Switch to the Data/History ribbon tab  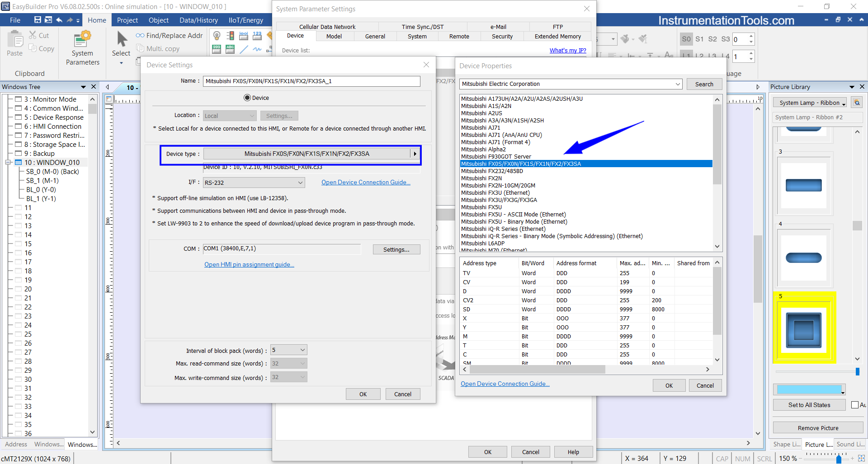point(198,20)
